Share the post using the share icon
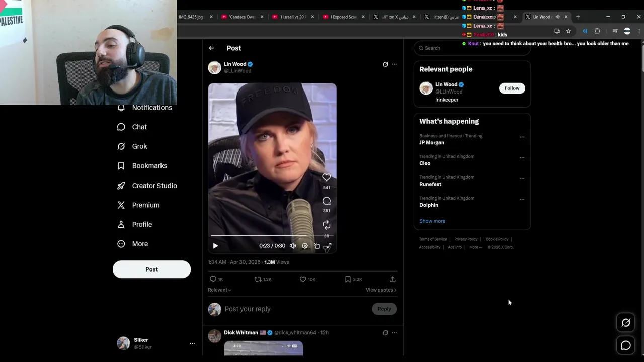644x362 pixels. [393, 279]
